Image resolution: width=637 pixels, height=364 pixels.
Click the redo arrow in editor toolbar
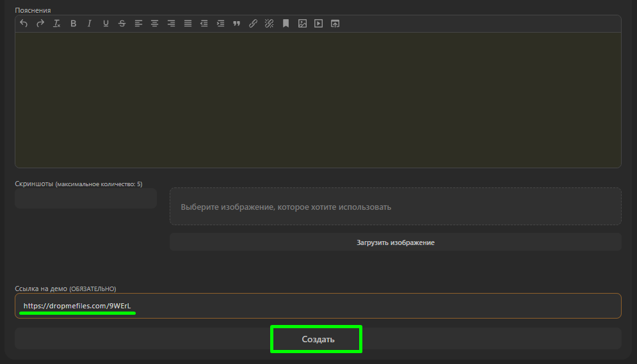click(x=40, y=24)
